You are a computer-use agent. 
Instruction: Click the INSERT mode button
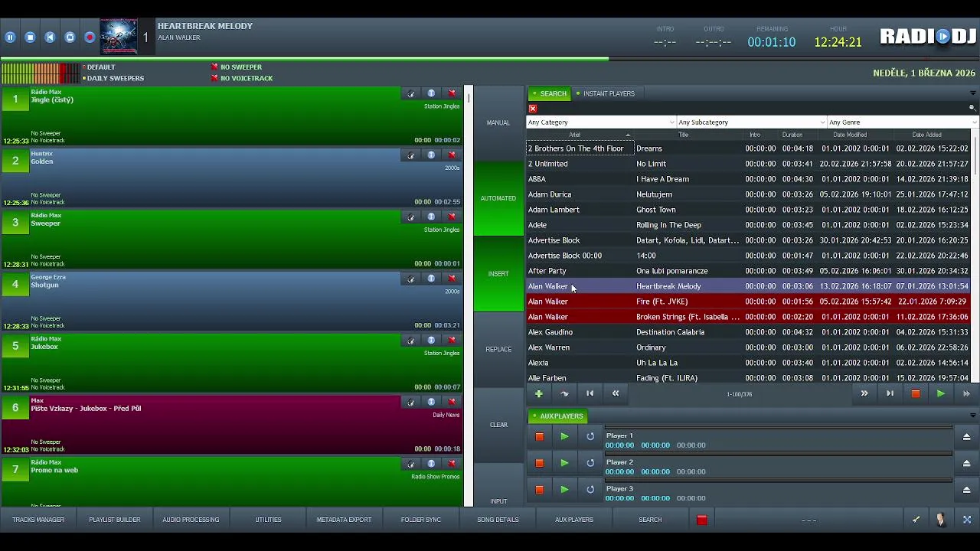pyautogui.click(x=498, y=274)
